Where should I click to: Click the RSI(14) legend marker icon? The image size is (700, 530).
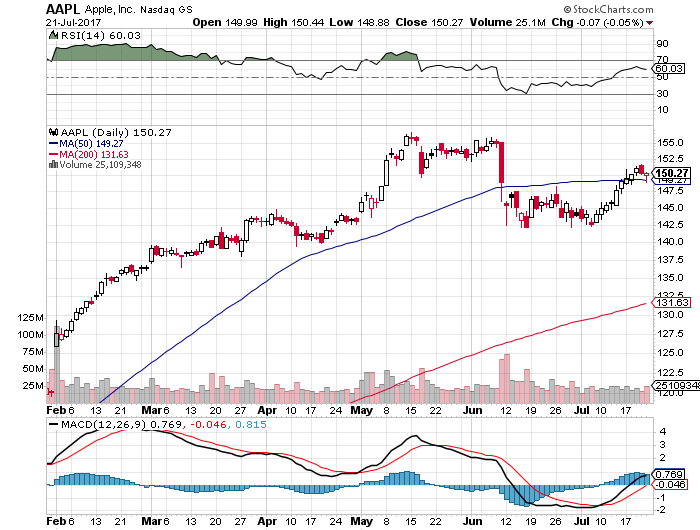pyautogui.click(x=54, y=36)
